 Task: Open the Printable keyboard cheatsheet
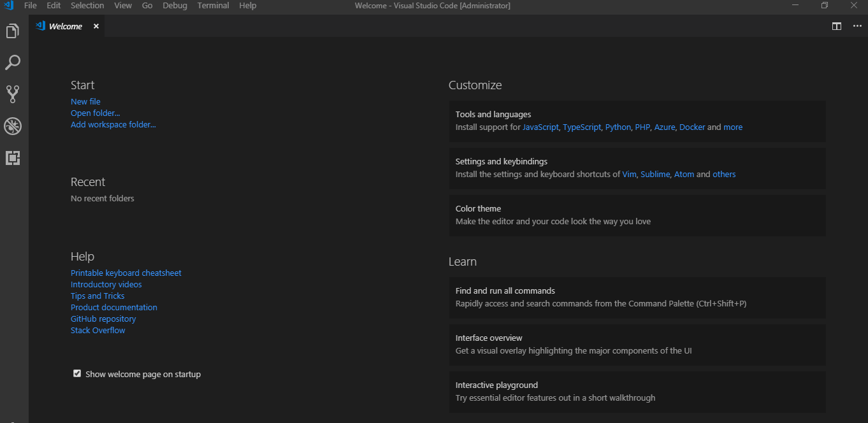click(x=126, y=273)
